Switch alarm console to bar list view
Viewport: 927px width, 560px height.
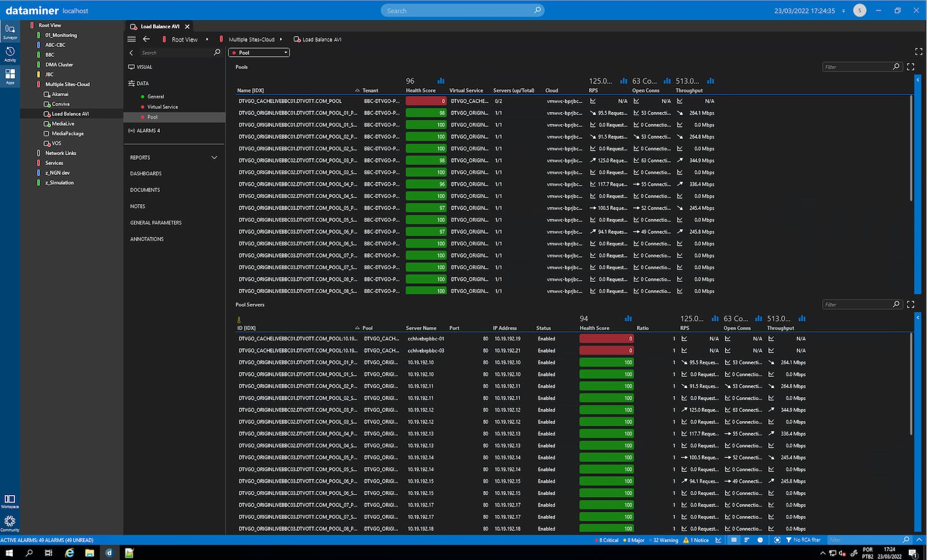[746, 540]
